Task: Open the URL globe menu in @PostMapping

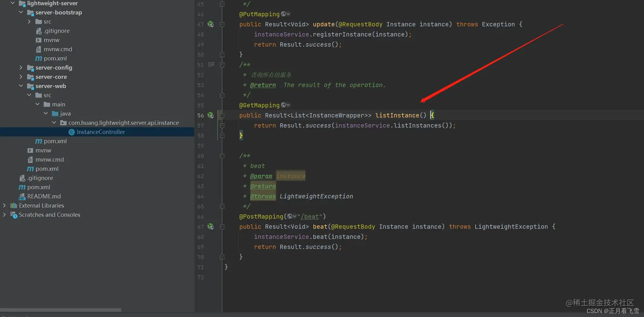Action: tap(292, 216)
